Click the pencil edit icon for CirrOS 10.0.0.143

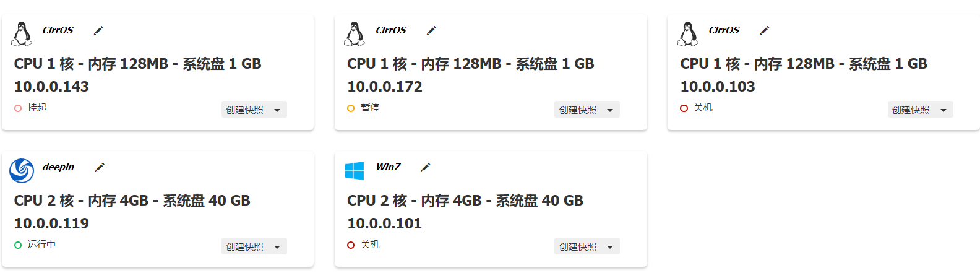click(98, 30)
